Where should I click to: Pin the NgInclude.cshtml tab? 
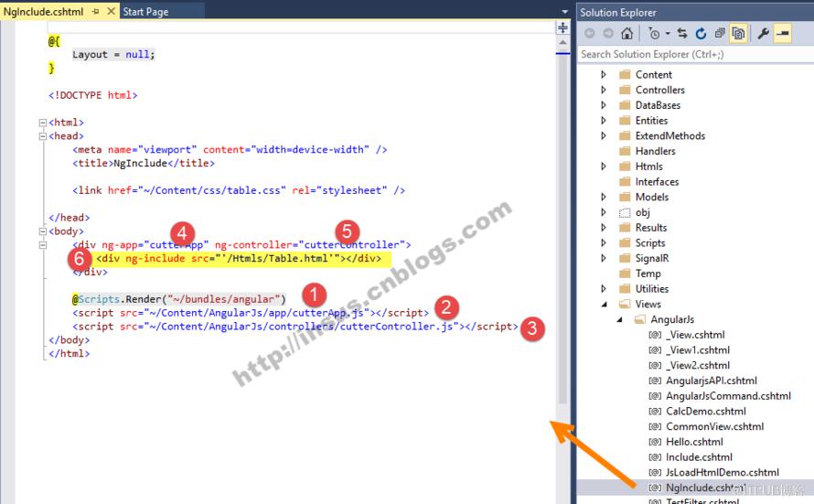tap(95, 11)
